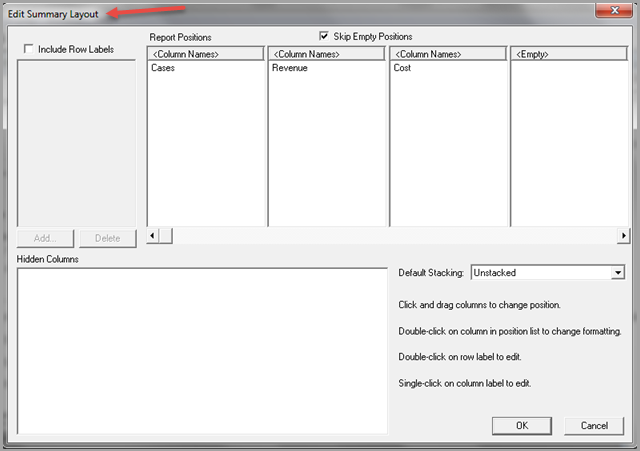The width and height of the screenshot is (640, 451).
Task: Click the row labels list area
Action: 77,142
